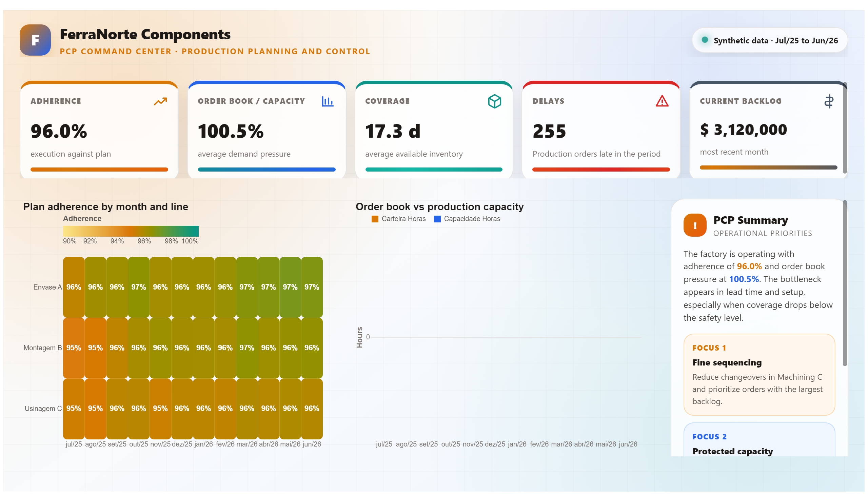Click the Delays warning triangle icon
This screenshot has width=868, height=495.
tap(662, 101)
